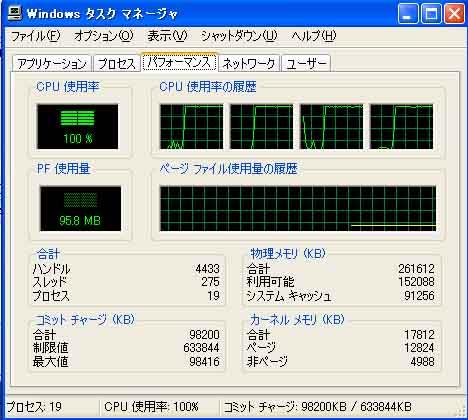Open the ファイル(F) menu
This screenshot has width=468, height=420.
(35, 36)
